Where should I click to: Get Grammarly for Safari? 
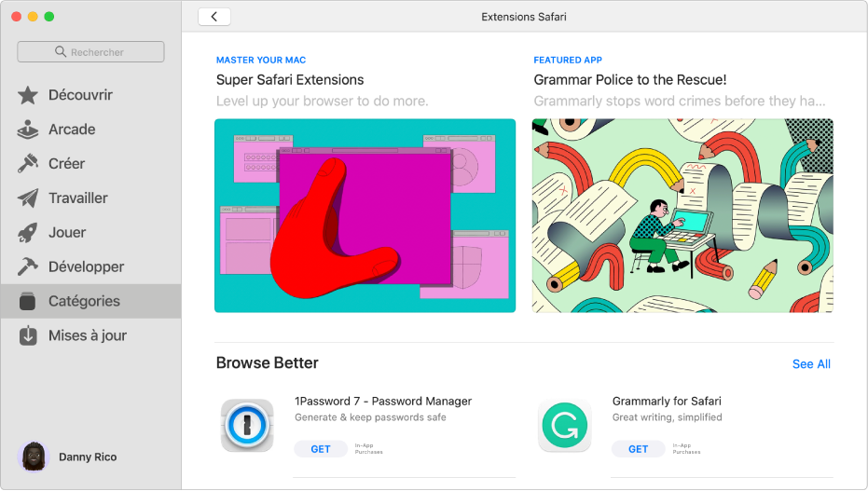pyautogui.click(x=639, y=449)
